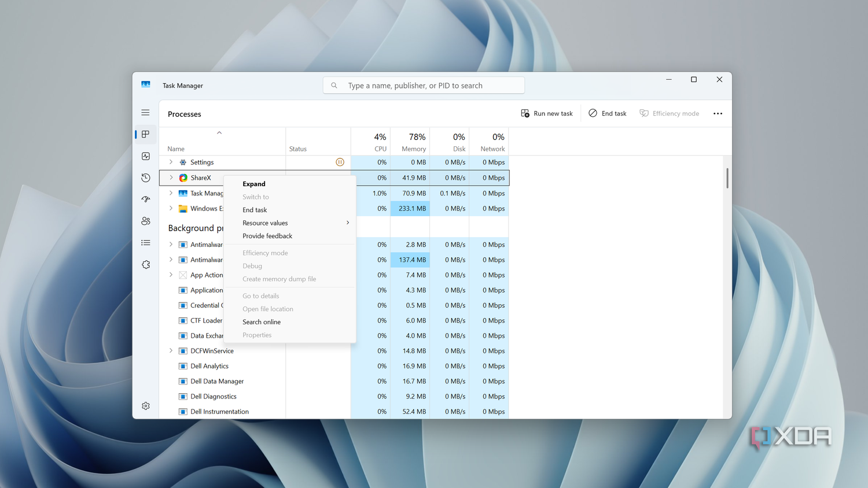Select Search online in the context menu

pyautogui.click(x=290, y=322)
